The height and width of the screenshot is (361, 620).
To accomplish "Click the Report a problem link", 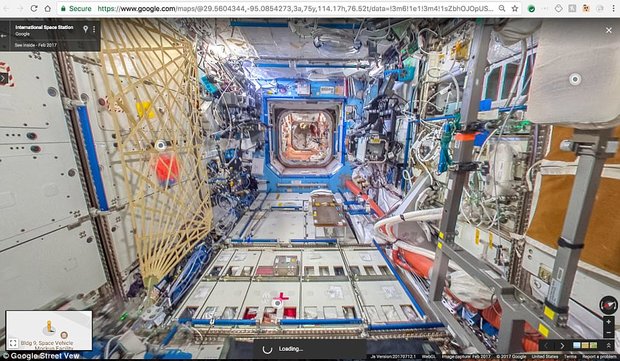I will 599,357.
